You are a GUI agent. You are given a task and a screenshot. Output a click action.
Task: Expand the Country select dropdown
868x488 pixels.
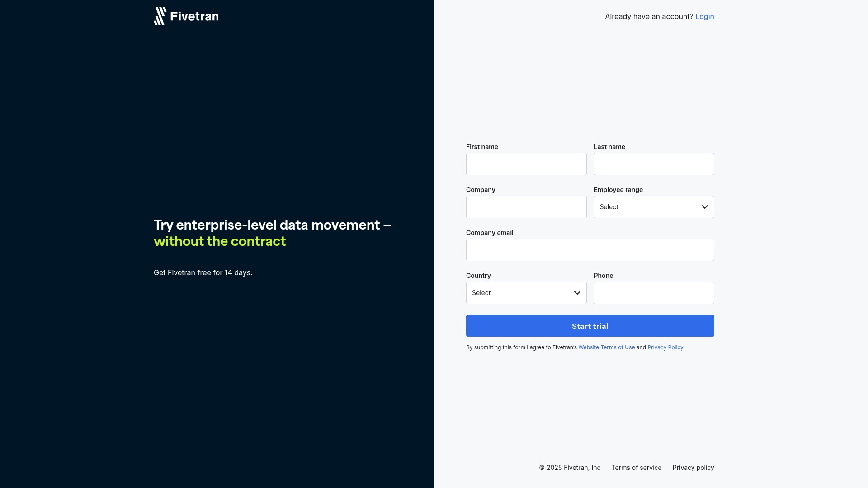(x=526, y=293)
